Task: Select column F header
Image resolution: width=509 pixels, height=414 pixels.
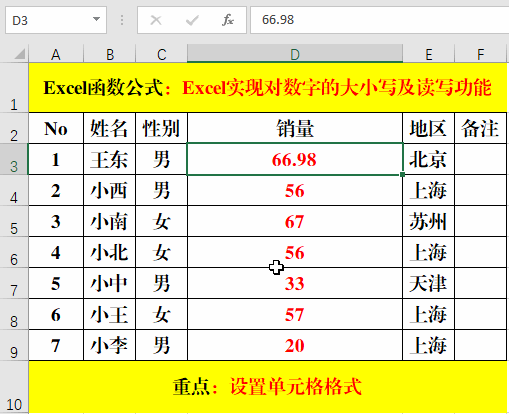Action: pyautogui.click(x=481, y=54)
